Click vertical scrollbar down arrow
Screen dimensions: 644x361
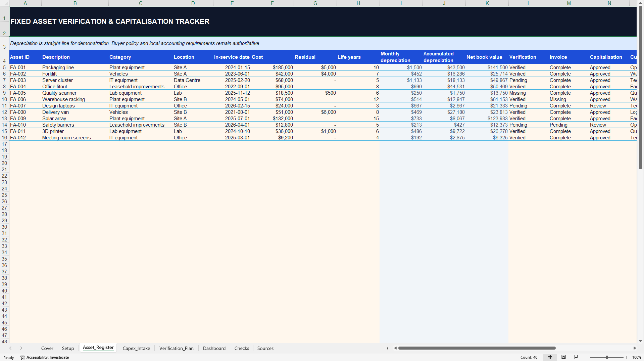(641, 341)
